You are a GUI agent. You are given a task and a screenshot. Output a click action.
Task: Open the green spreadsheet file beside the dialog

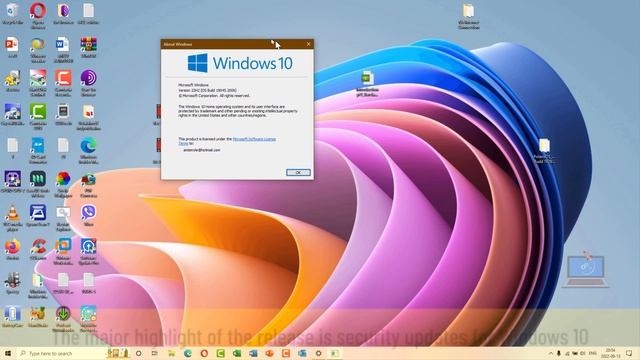[x=367, y=84]
